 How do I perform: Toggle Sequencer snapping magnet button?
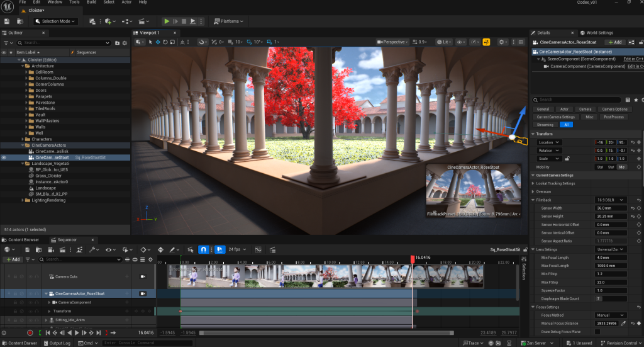click(x=203, y=249)
